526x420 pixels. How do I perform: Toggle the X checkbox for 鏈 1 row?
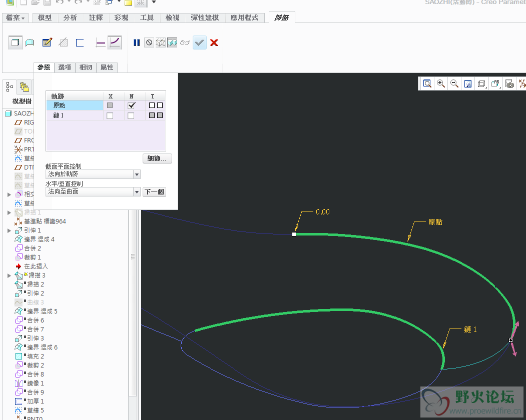(110, 115)
